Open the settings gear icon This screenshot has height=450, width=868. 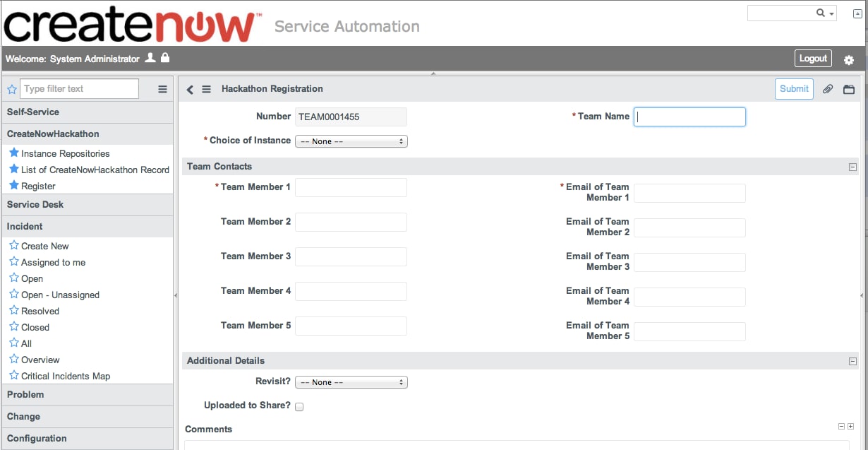pyautogui.click(x=848, y=59)
